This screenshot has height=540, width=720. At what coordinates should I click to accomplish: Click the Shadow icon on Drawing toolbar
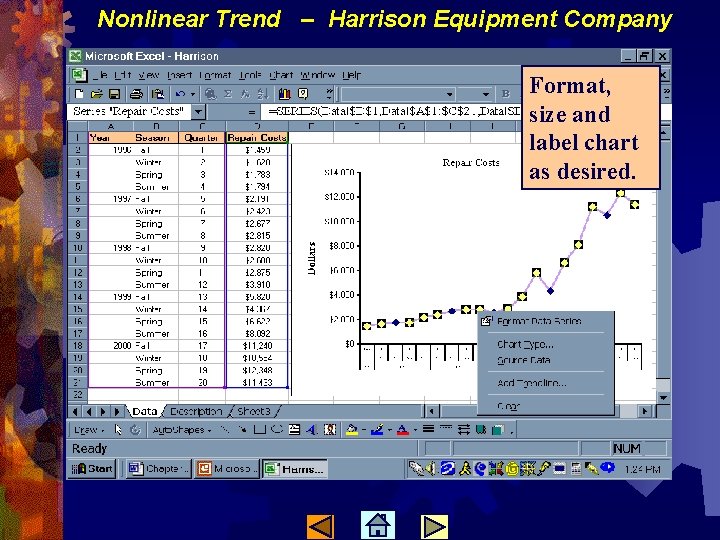[481, 430]
